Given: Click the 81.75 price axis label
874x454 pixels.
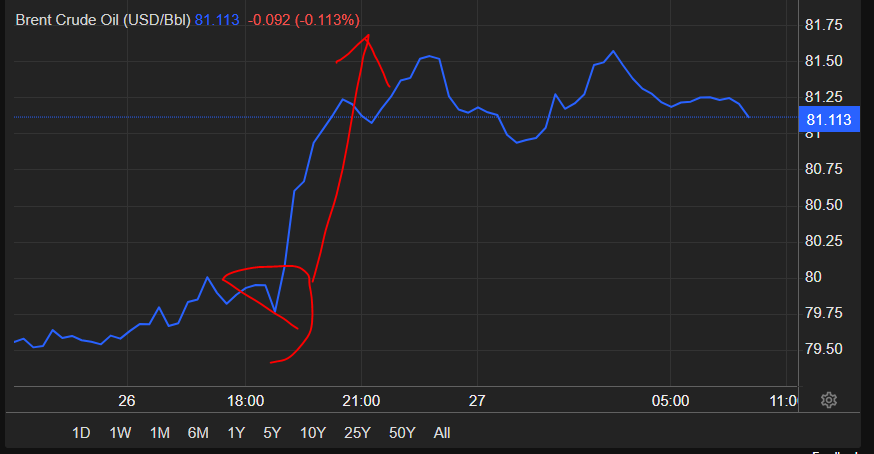Looking at the screenshot, I should tap(823, 26).
